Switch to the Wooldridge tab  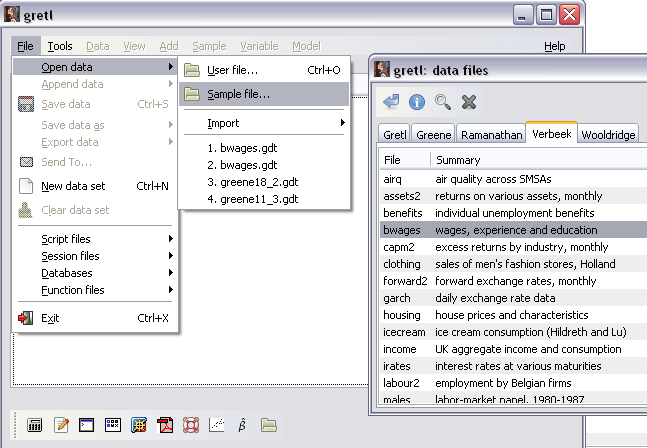tap(608, 134)
